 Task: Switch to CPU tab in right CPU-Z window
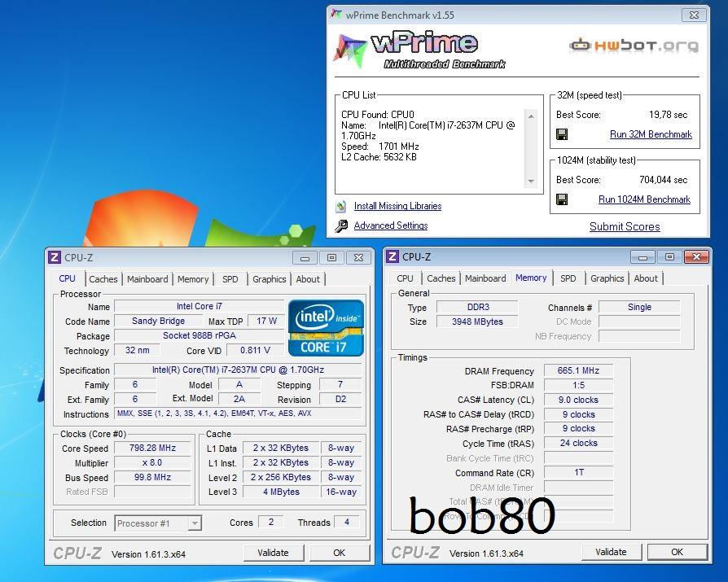(x=405, y=278)
